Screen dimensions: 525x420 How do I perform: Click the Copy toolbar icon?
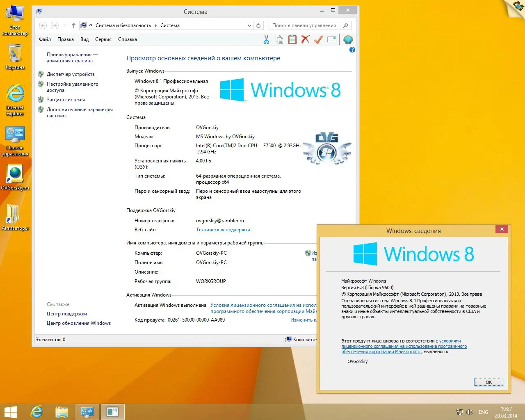pos(279,39)
